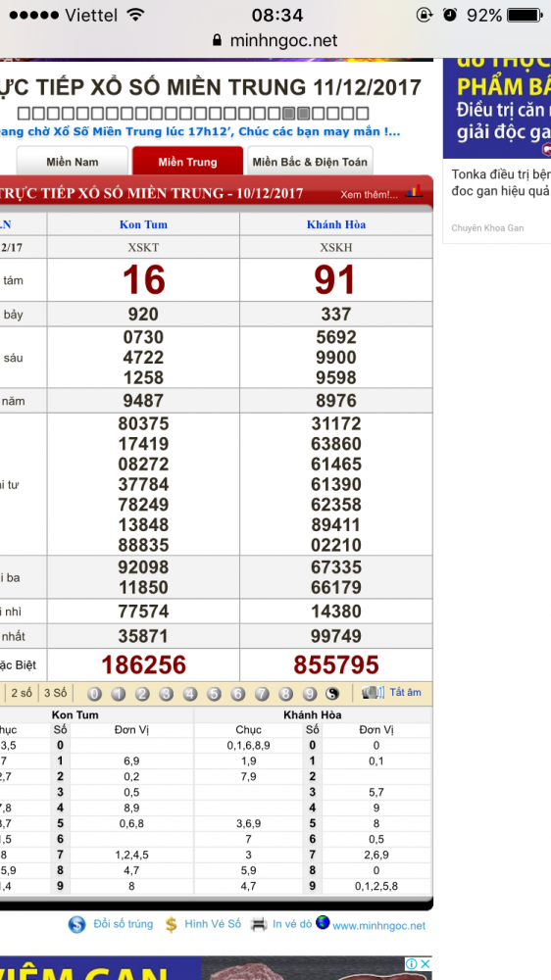This screenshot has height=980, width=551.
Task: Switch result view to 3 Số
Action: point(55,693)
